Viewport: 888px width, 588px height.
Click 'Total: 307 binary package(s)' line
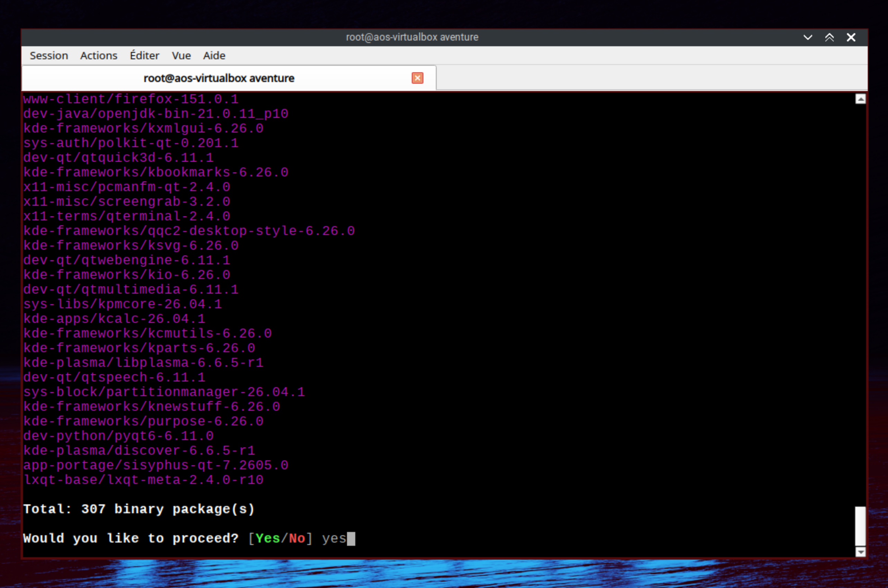(x=139, y=509)
